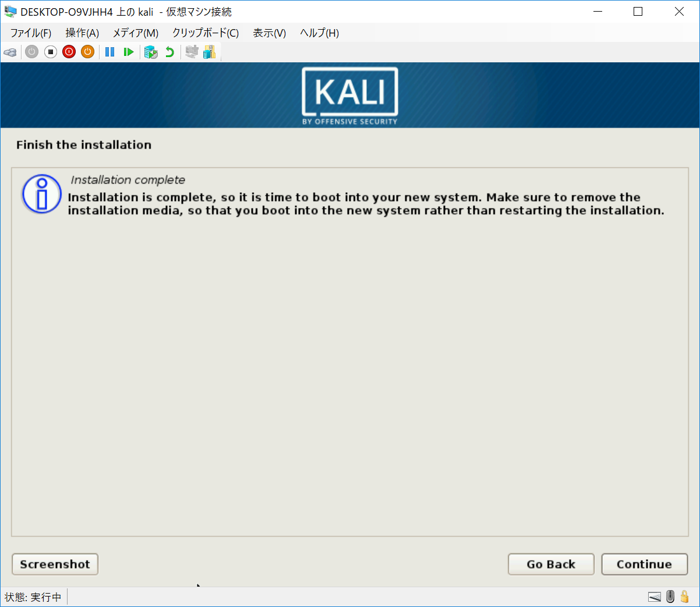
Task: Close the virtual machine connection window
Action: (679, 12)
